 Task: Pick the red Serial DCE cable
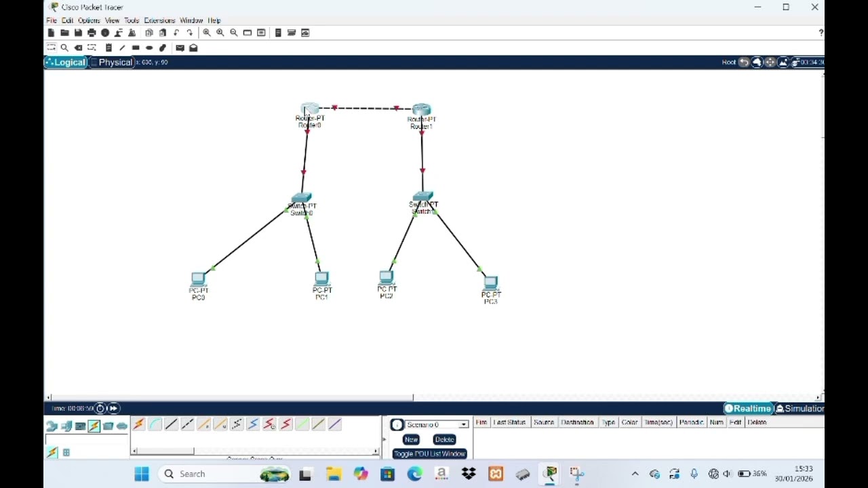(x=269, y=424)
